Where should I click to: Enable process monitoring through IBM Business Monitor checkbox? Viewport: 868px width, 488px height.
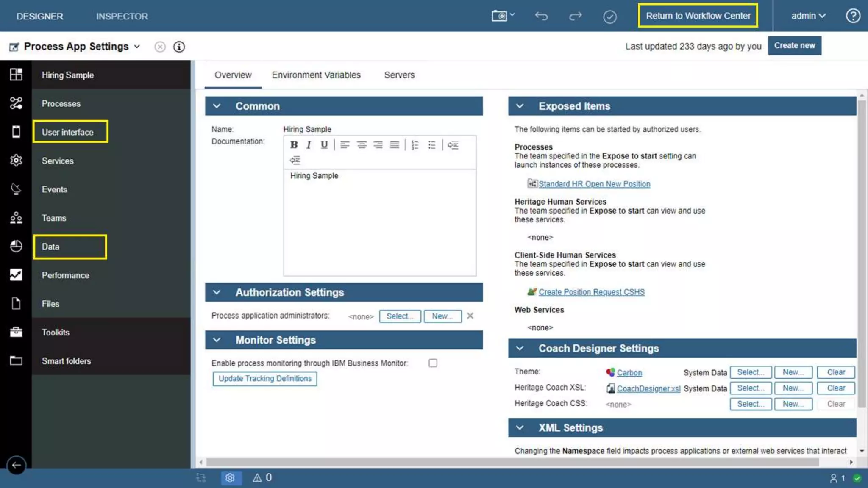point(433,363)
